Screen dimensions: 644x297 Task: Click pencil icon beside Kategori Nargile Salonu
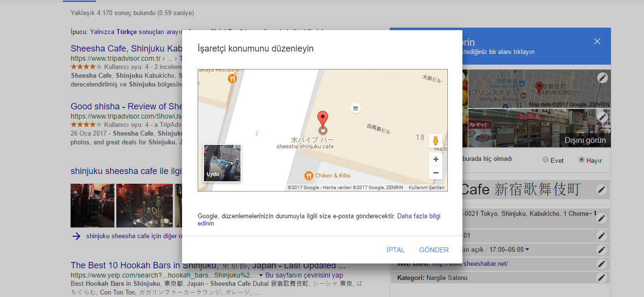pyautogui.click(x=602, y=278)
